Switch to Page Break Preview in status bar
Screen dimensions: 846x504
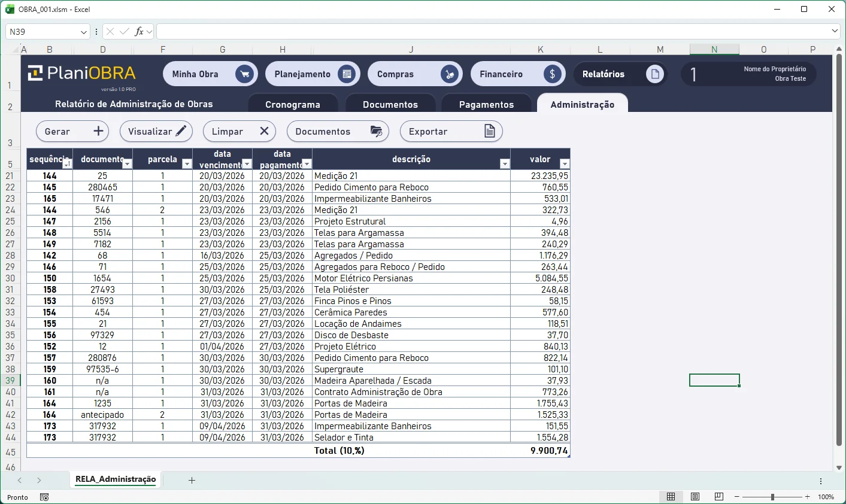[x=719, y=497]
